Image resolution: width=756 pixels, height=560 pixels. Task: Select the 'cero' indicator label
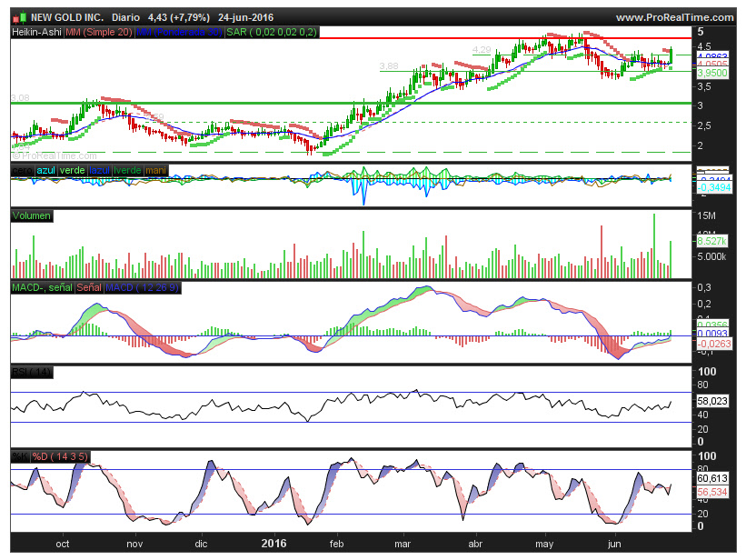23,170
